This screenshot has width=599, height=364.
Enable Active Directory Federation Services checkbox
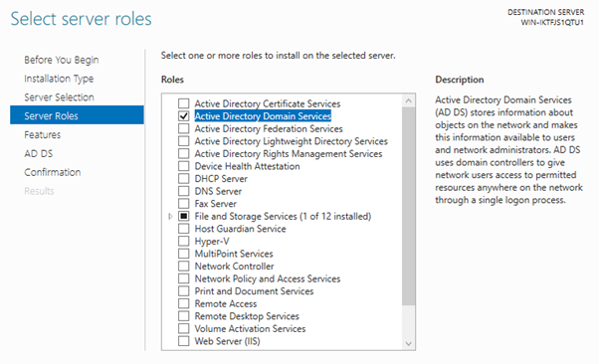pos(184,128)
